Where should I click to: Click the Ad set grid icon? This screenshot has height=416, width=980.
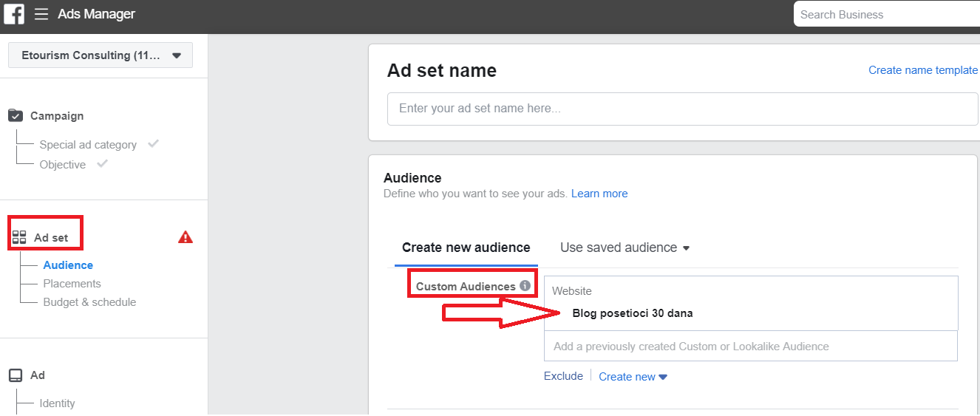(19, 238)
